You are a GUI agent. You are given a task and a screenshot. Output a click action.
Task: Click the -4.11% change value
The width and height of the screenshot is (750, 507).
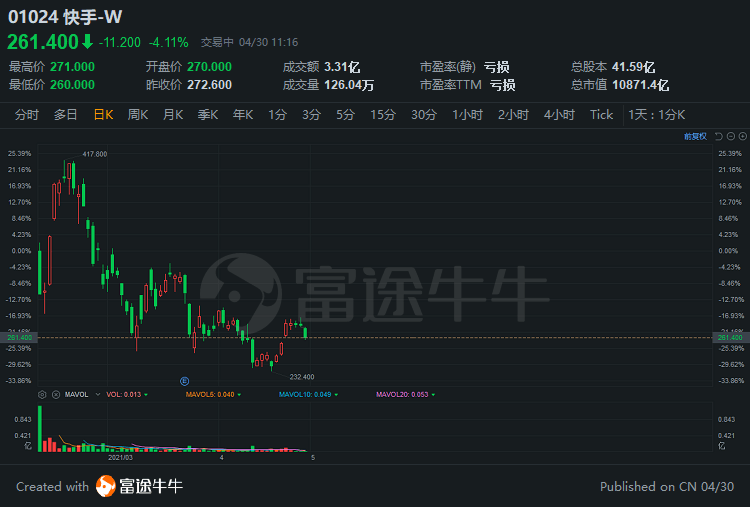[169, 43]
